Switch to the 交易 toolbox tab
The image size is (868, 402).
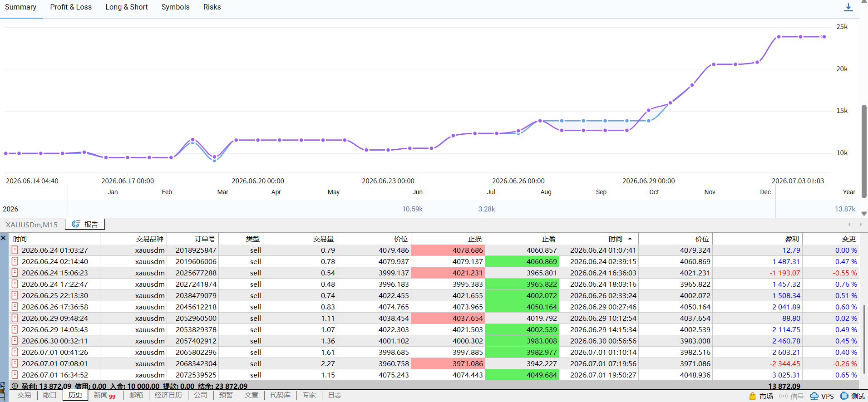tap(25, 395)
